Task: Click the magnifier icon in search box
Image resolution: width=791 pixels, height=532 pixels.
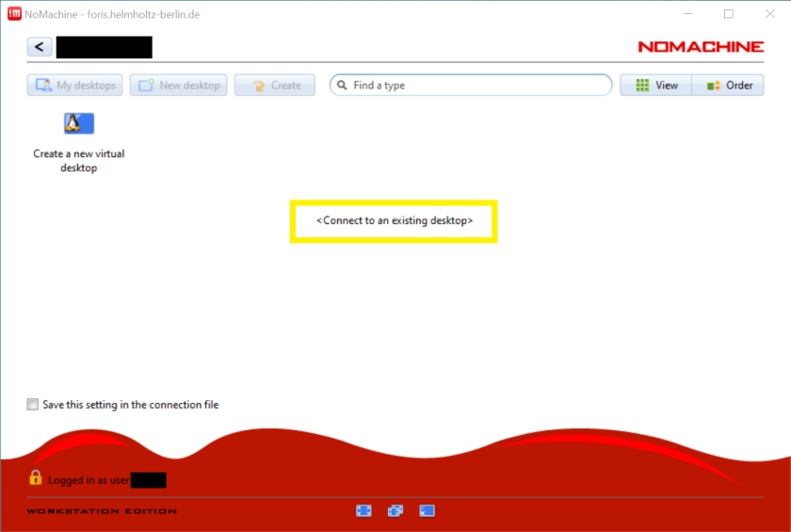Action: (343, 85)
